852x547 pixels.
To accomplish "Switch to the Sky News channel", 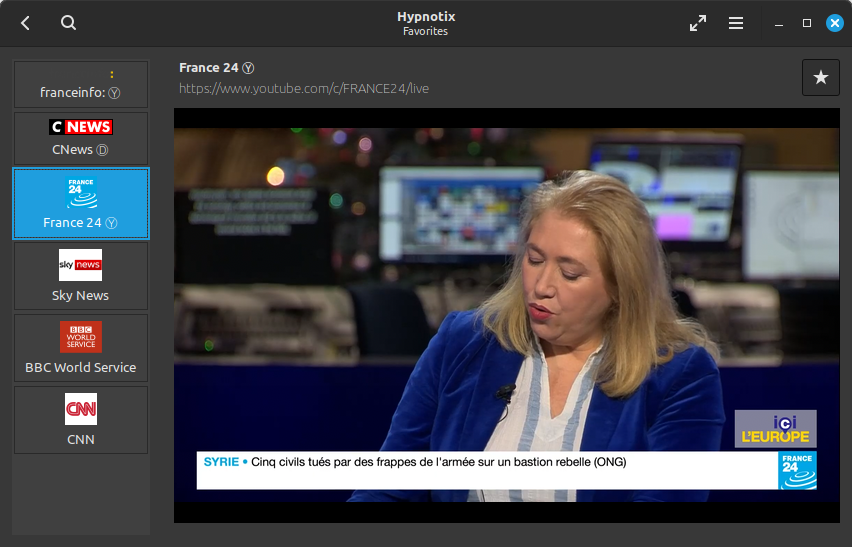I will (x=81, y=276).
